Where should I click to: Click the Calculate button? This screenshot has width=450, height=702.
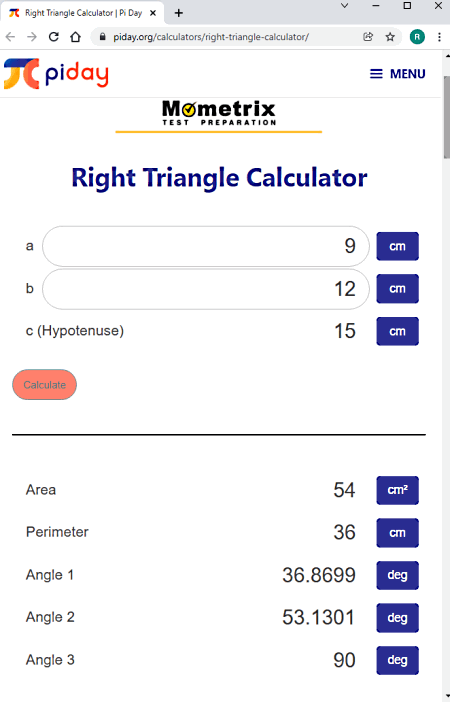pos(44,385)
